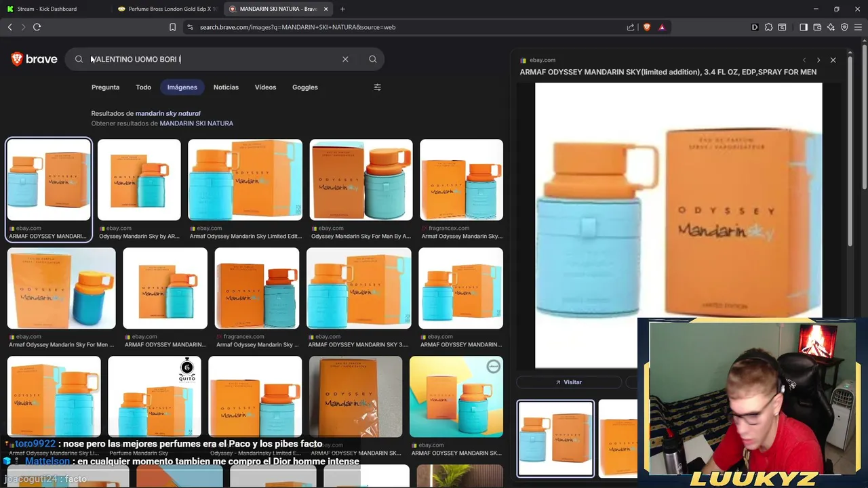This screenshot has height=488, width=868.
Task: Open the QUITO-badged perfume image
Action: pos(155,396)
